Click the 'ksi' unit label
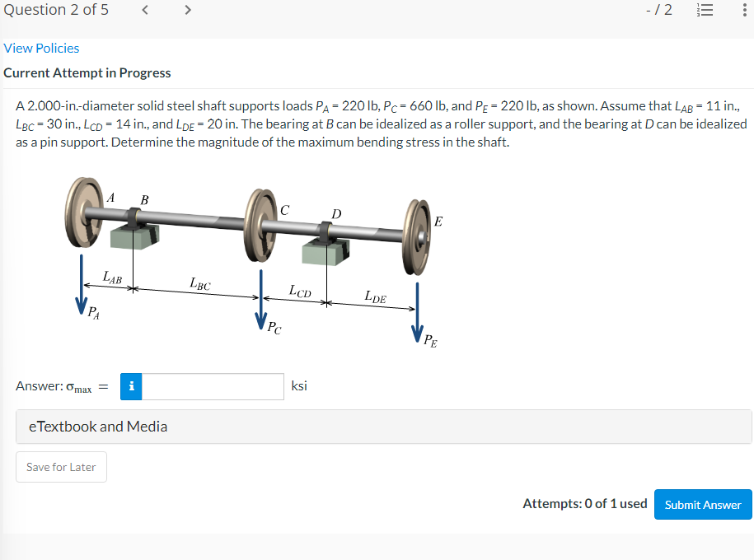Image resolution: width=754 pixels, height=560 pixels. (299, 386)
